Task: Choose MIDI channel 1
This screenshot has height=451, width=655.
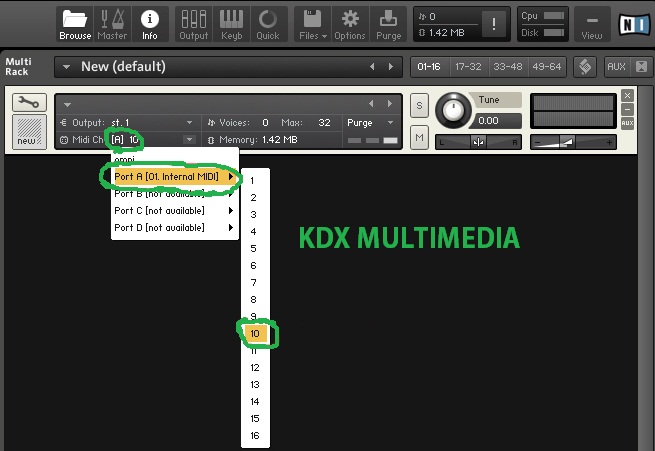Action: 255,181
